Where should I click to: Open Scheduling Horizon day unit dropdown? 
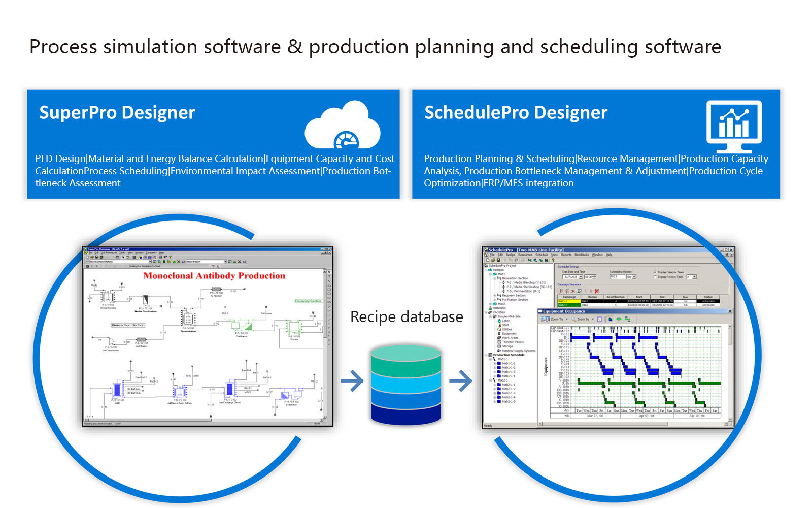(x=634, y=276)
